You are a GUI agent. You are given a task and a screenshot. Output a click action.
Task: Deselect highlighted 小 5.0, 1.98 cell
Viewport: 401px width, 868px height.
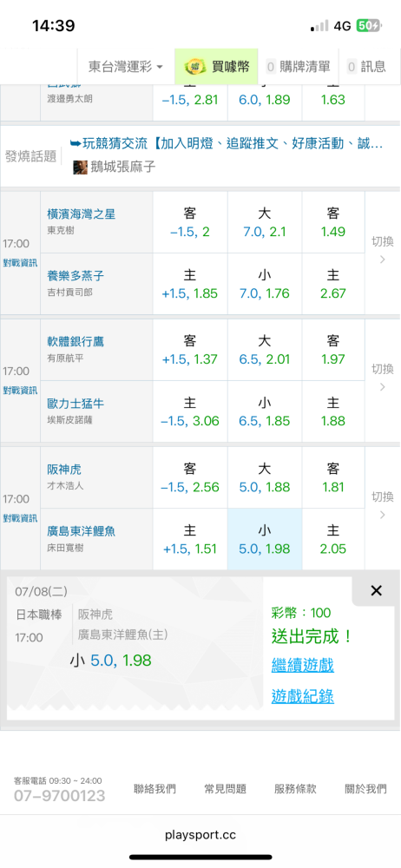[265, 540]
